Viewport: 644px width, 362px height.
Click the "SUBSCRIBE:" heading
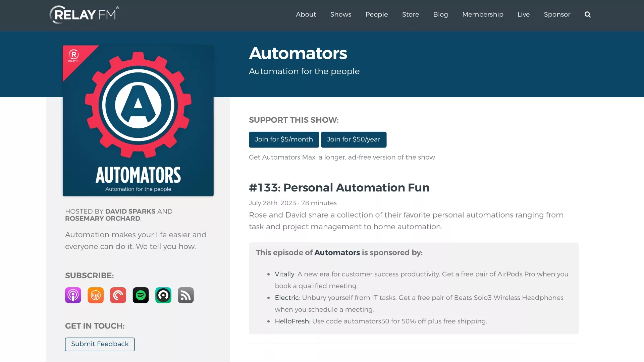click(90, 276)
